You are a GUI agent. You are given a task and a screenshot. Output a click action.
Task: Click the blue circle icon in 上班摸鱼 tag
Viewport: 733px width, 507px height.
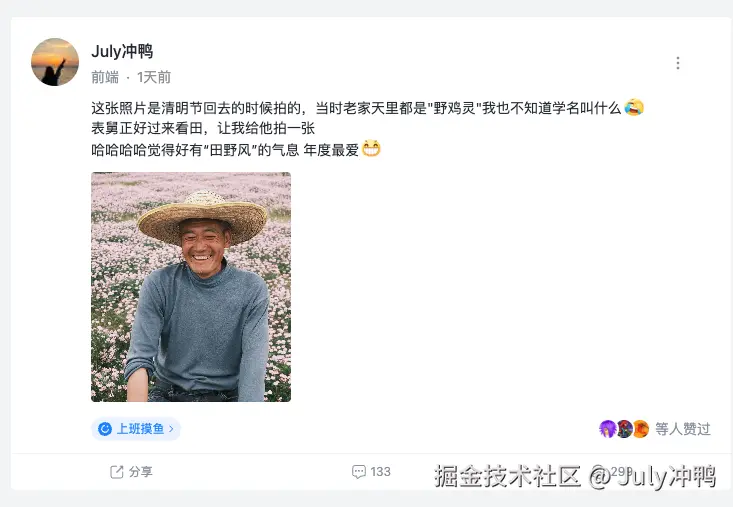(x=104, y=429)
